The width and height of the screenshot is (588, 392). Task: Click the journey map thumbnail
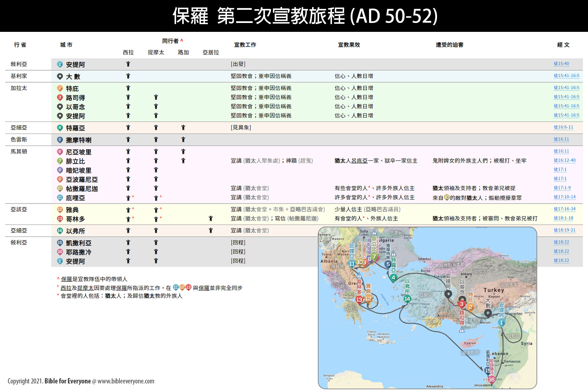pos(427,308)
